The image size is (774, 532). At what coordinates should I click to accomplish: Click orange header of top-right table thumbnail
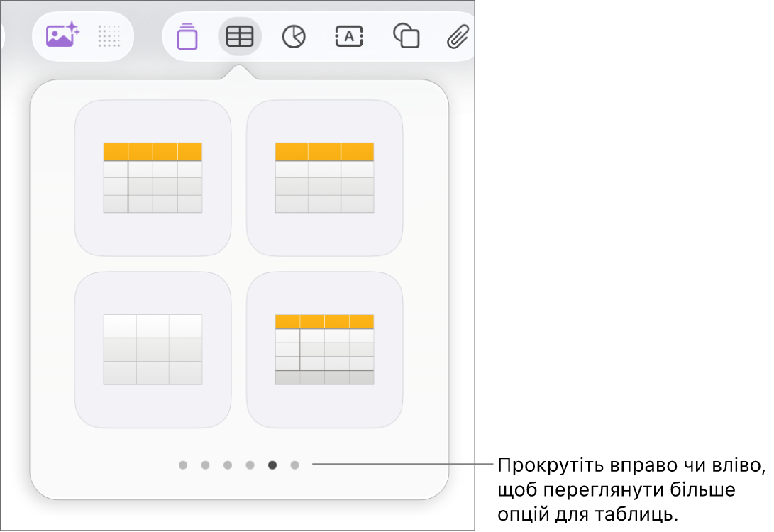tap(324, 152)
